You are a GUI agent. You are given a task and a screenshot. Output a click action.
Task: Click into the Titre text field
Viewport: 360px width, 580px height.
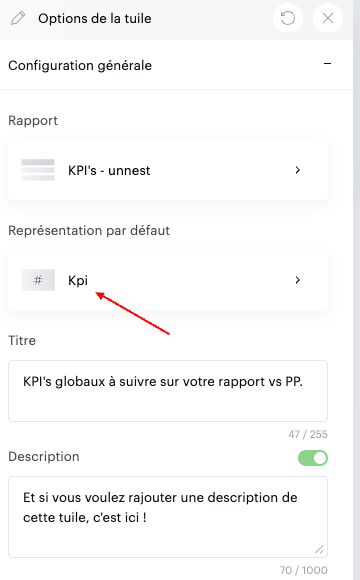pos(168,391)
